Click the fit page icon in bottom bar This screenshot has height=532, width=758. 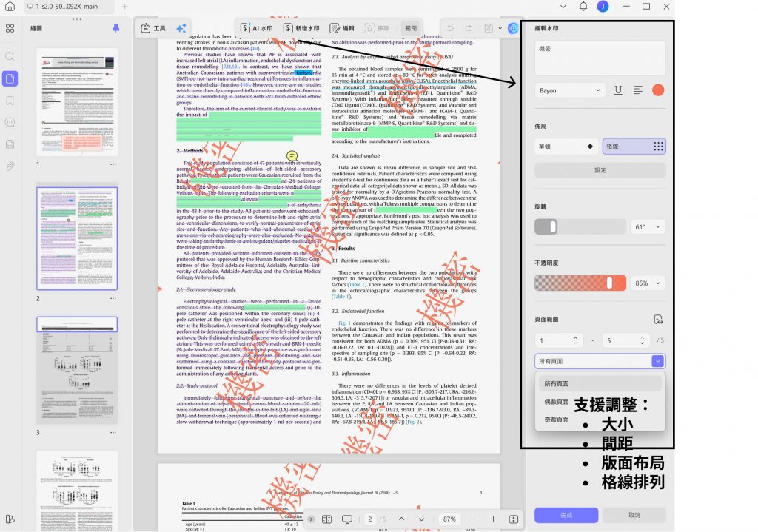(x=514, y=519)
